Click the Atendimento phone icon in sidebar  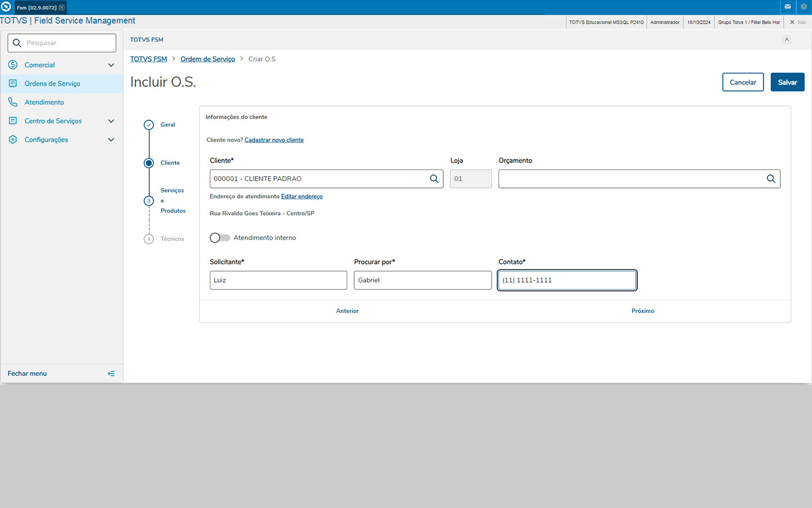[x=13, y=102]
